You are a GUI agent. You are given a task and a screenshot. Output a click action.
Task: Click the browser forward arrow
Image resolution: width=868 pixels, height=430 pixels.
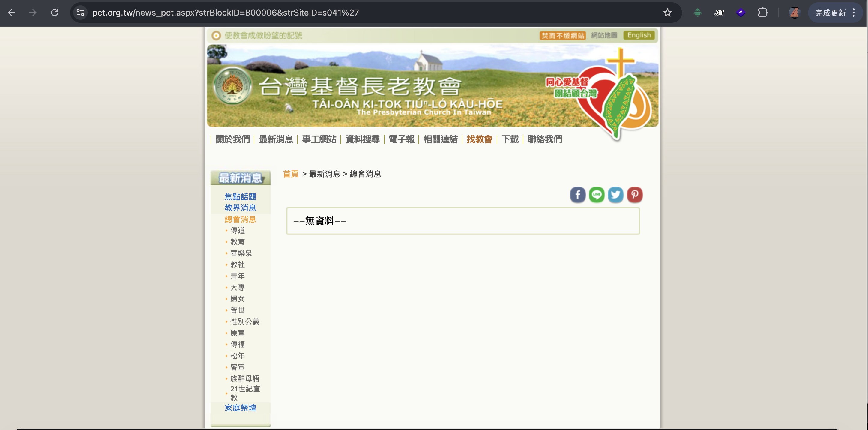33,13
